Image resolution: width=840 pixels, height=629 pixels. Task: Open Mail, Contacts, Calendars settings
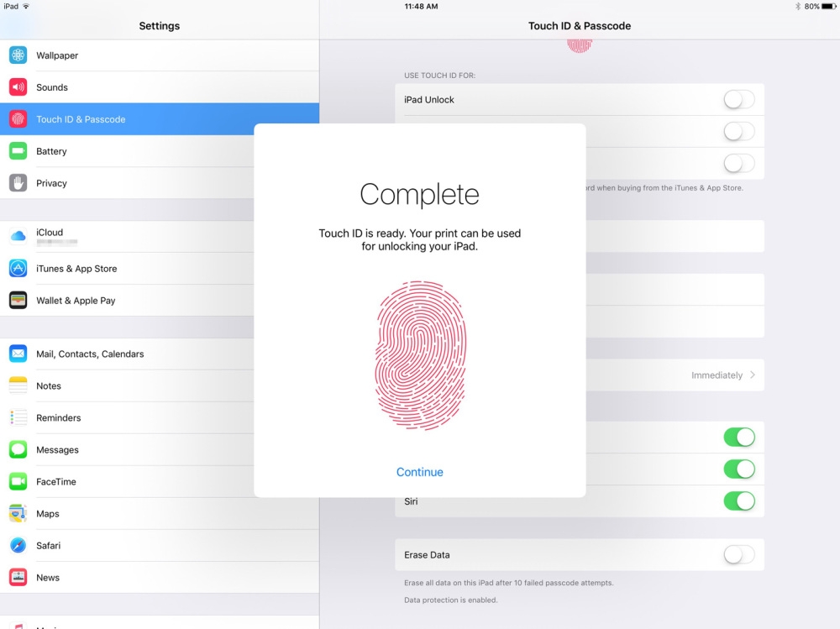(127, 354)
